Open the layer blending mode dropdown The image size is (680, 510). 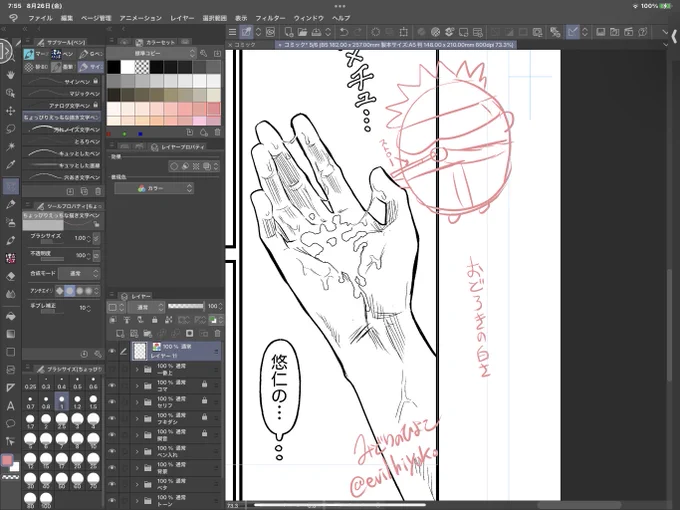click(147, 307)
